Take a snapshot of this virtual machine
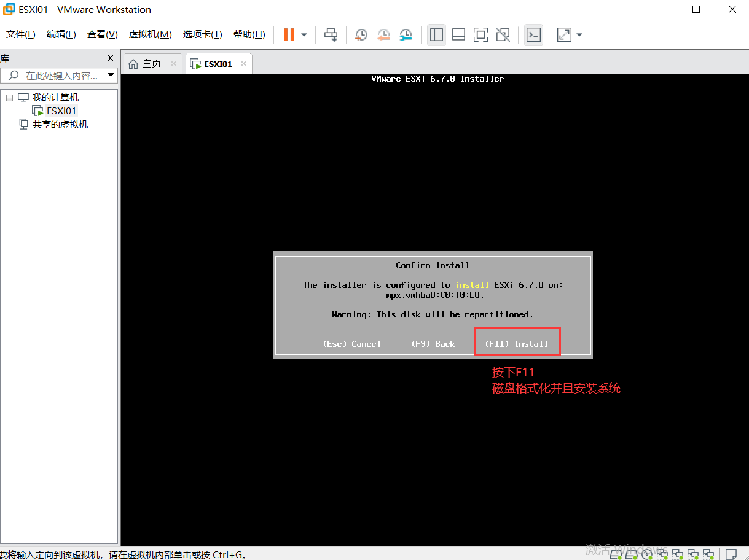This screenshot has width=749, height=560. click(x=361, y=35)
